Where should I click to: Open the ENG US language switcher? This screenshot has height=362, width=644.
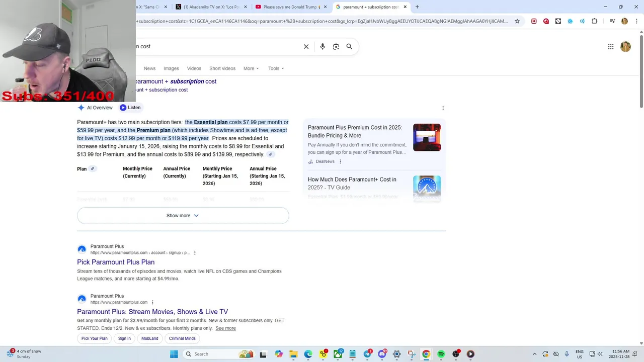click(x=580, y=354)
